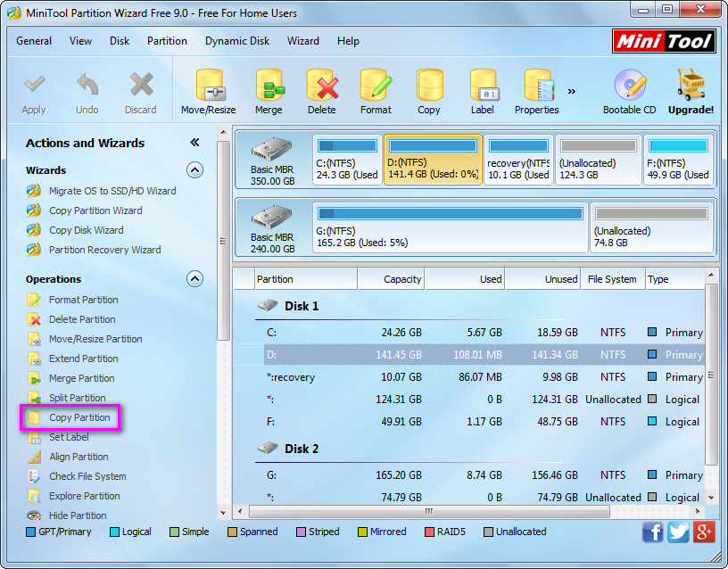Viewport: 728px width, 569px height.
Task: Select the C:(NTFS) partition block
Action: (x=347, y=161)
